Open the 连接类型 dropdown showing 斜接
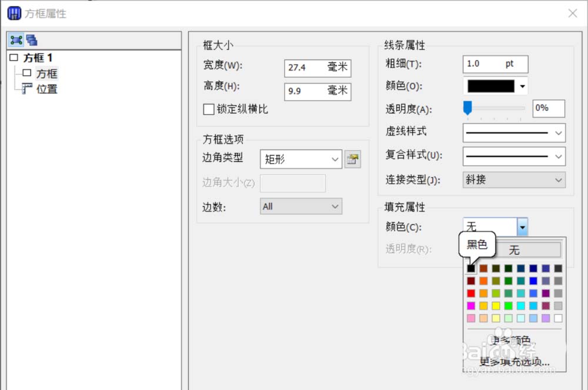Viewport: 588px width, 390px height. coord(514,180)
